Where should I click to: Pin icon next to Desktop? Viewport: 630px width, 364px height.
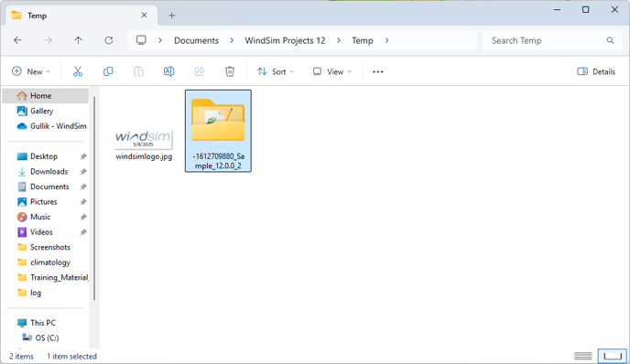click(x=83, y=156)
